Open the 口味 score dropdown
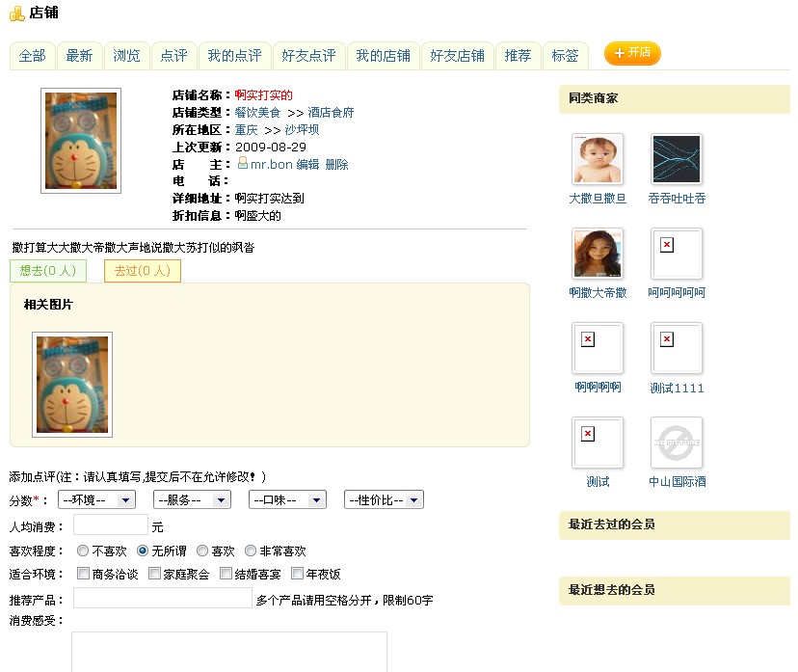The height and width of the screenshot is (672, 798). pyautogui.click(x=287, y=500)
